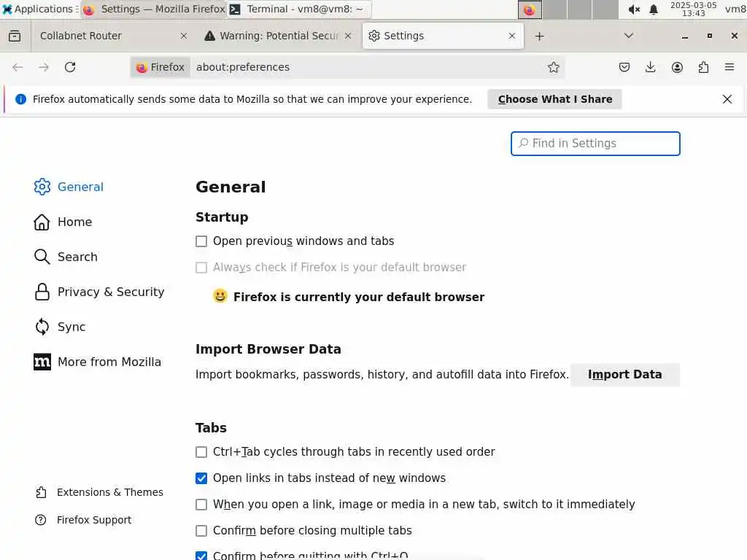
Task: Open Firefox Support link
Action: (x=83, y=520)
